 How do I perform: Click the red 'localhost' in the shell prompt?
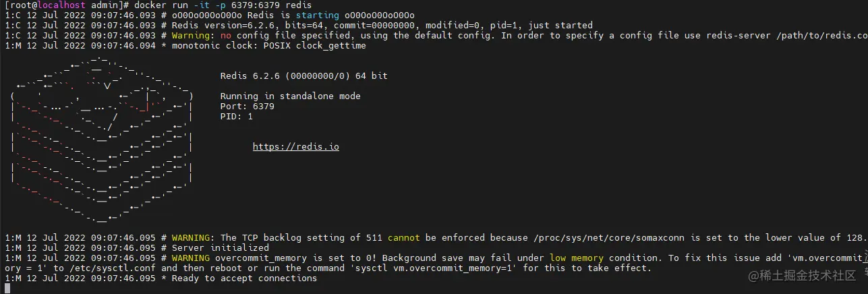click(x=61, y=4)
